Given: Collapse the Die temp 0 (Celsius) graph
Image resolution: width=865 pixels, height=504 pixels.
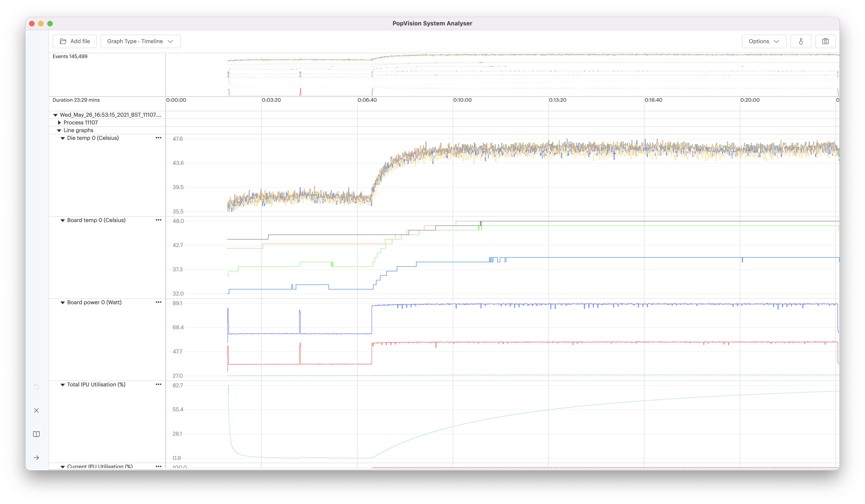Looking at the screenshot, I should pos(62,138).
